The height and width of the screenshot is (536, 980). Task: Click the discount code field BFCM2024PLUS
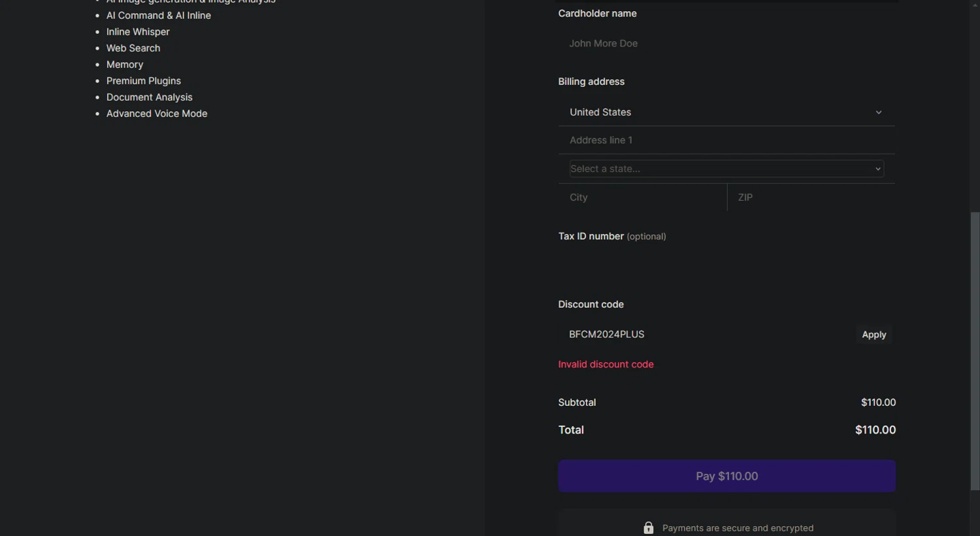click(706, 334)
